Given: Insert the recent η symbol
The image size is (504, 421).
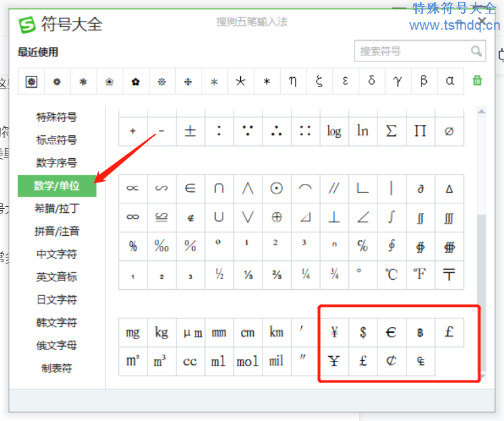Looking at the screenshot, I should (x=293, y=81).
